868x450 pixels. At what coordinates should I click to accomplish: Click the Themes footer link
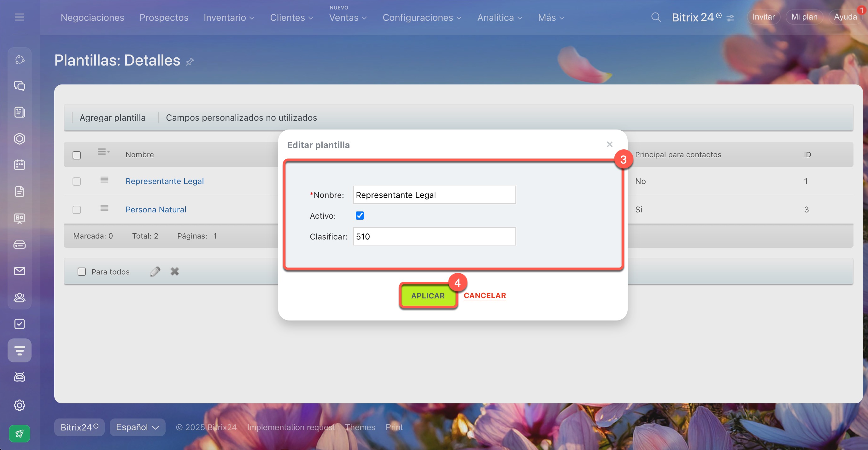click(x=360, y=427)
